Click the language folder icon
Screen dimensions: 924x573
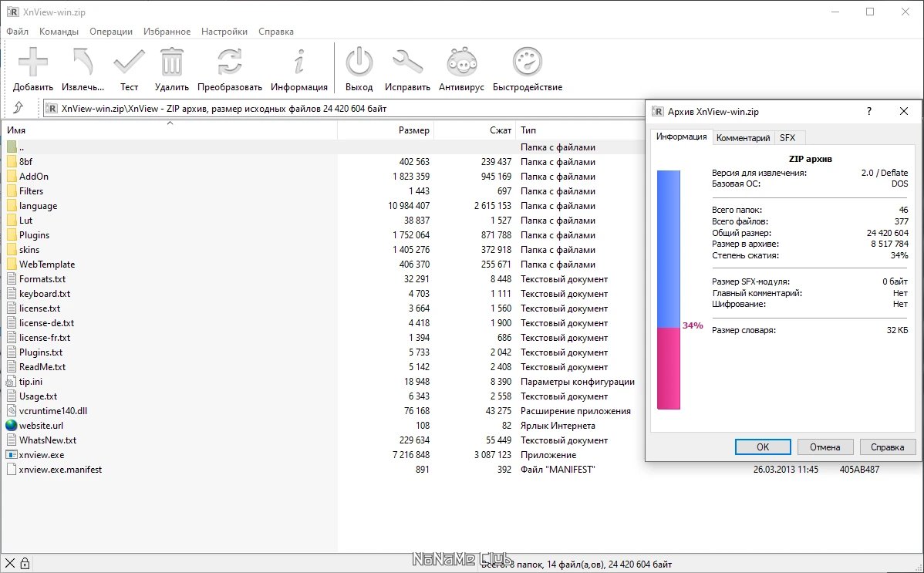[12, 206]
